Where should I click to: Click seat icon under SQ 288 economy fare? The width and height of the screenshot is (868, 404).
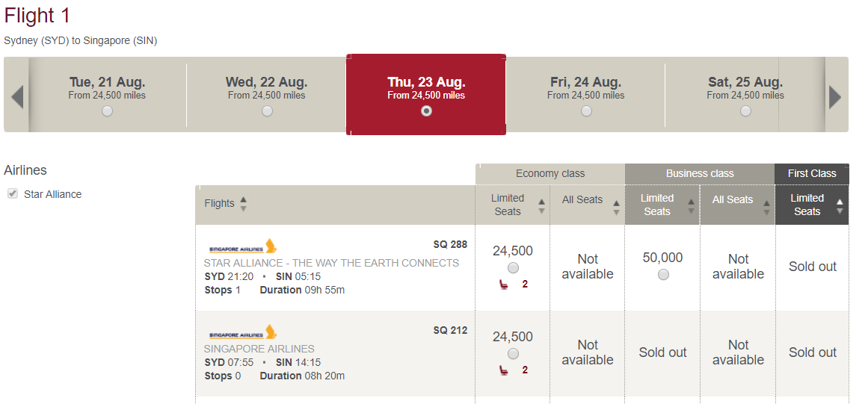pos(504,285)
